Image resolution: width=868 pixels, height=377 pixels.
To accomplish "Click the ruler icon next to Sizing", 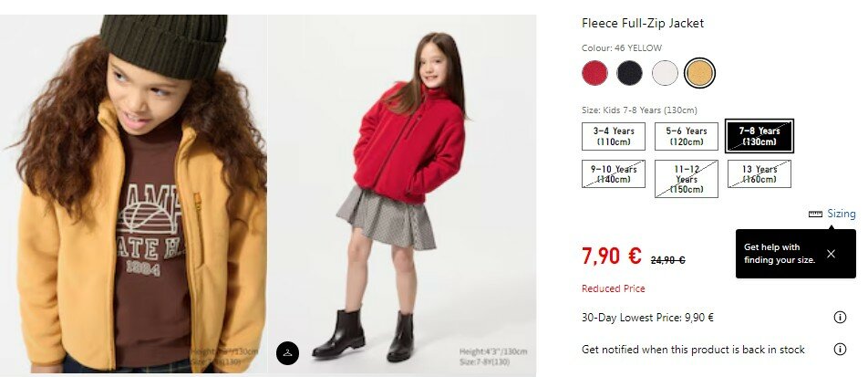I will coord(815,214).
